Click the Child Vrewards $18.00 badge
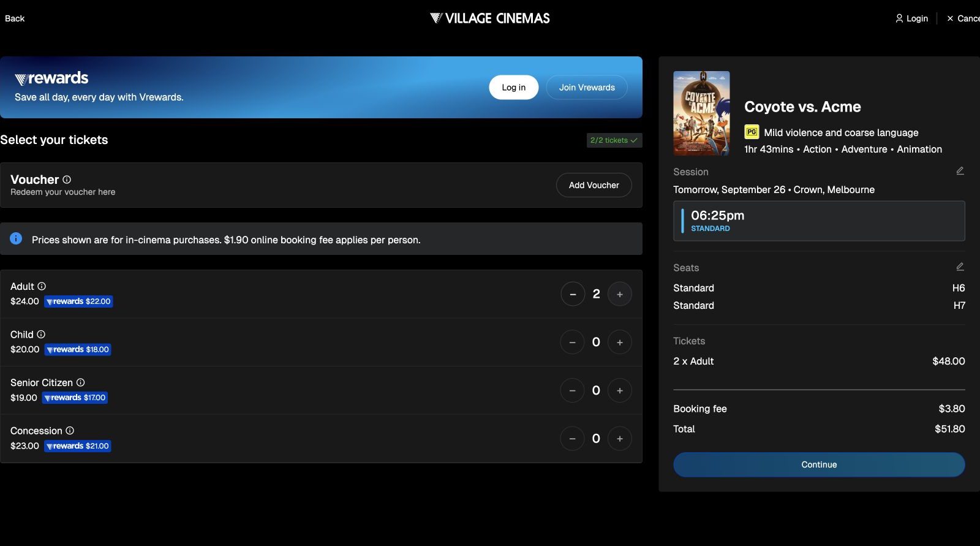Viewport: 980px width, 546px height. (78, 350)
